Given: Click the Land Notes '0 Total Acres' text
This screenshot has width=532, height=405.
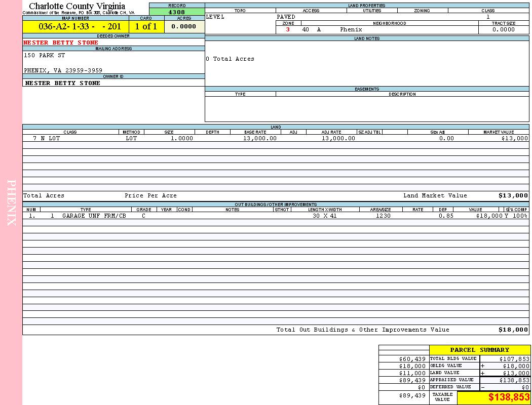Looking at the screenshot, I should click(230, 59).
